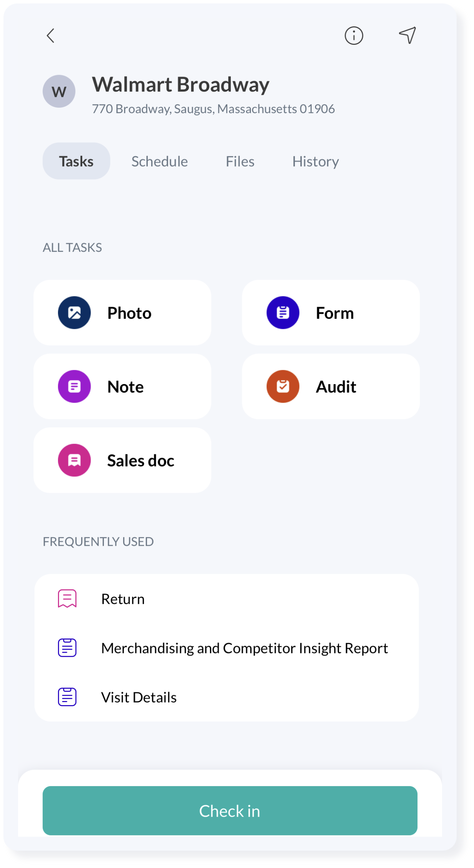Go back using the left chevron
Screen dimensions: 474x868
51,35
